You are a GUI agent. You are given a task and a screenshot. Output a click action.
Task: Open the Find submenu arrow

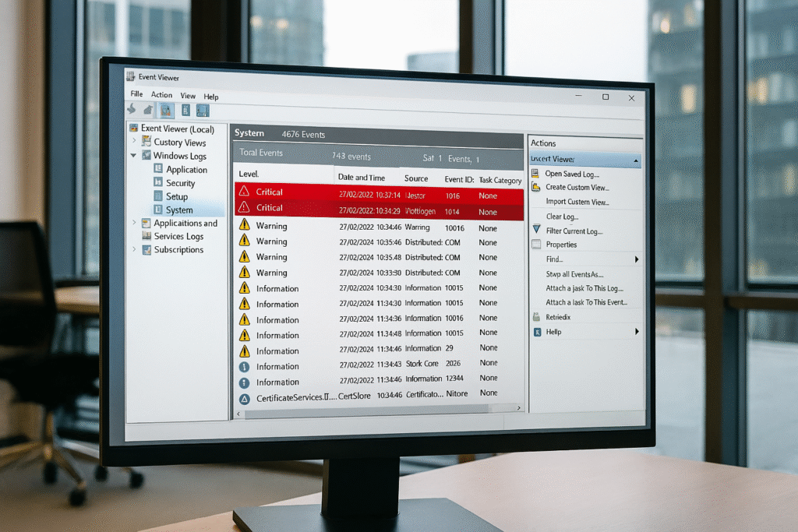[637, 259]
